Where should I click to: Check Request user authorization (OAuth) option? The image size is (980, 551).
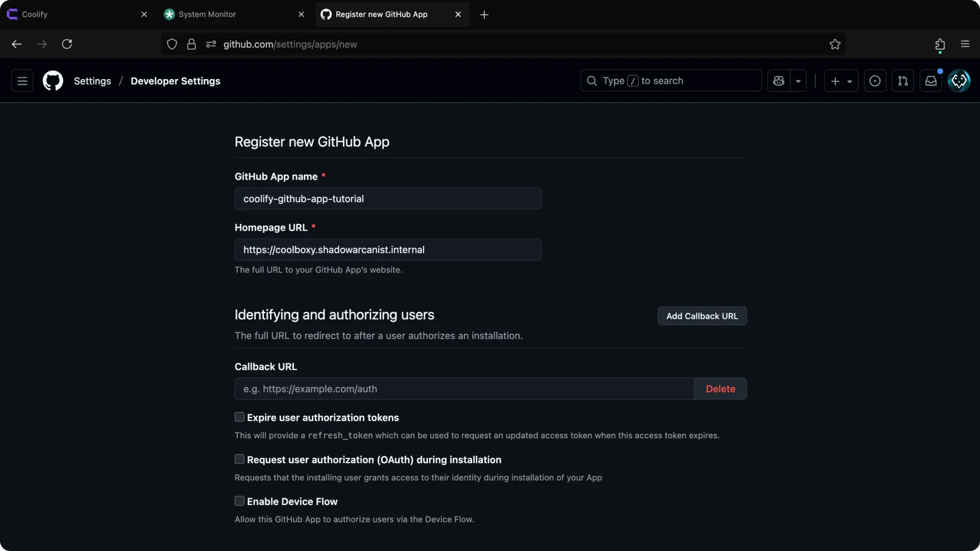click(239, 459)
